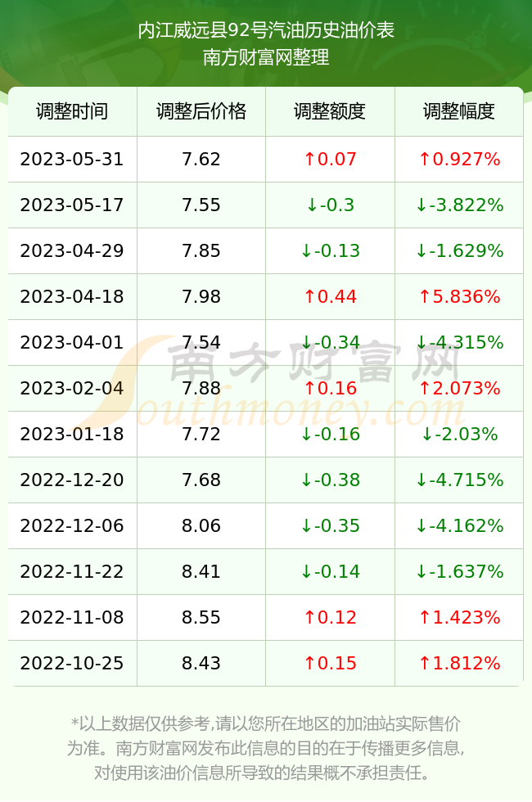The width and height of the screenshot is (532, 802).
Task: Click the 调整后价格 column header
Action: [x=201, y=111]
